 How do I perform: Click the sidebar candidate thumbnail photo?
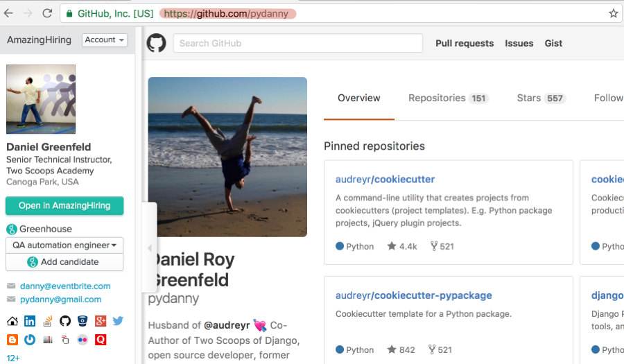(41, 99)
